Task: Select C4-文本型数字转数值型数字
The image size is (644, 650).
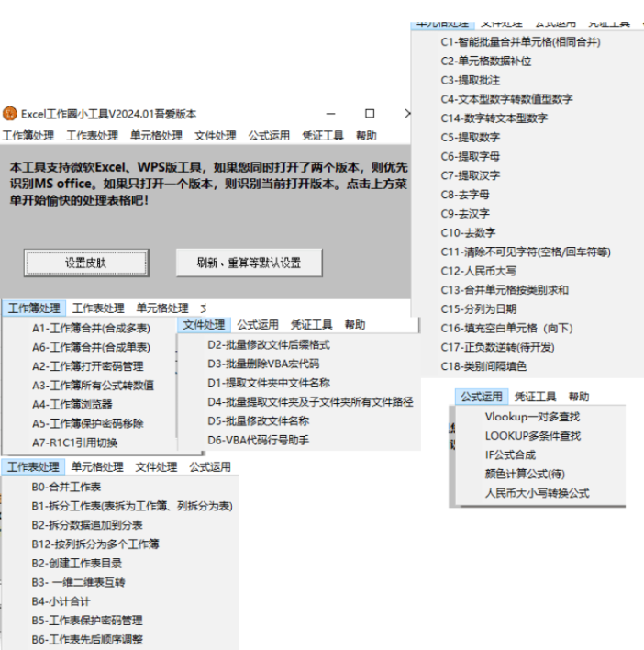Action: [507, 99]
